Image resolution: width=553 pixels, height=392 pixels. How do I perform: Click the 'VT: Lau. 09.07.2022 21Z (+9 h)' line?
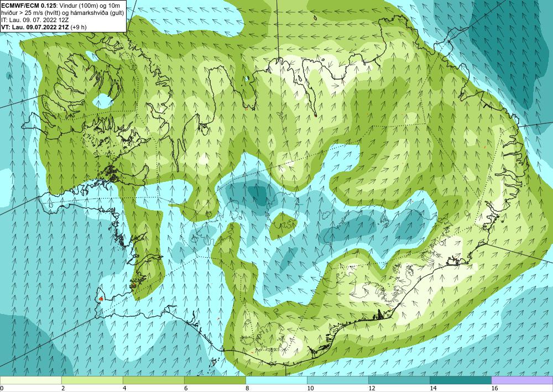click(44, 27)
